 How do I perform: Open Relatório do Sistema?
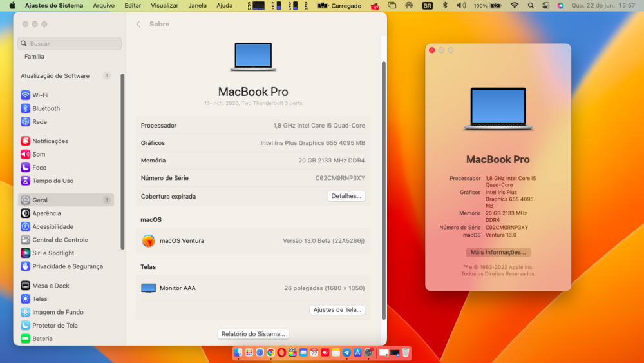tap(253, 334)
